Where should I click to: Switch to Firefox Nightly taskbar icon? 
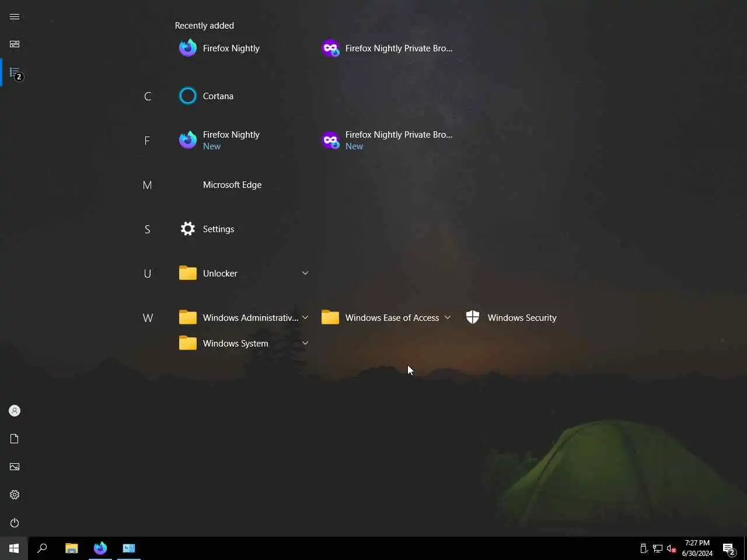[x=100, y=548]
